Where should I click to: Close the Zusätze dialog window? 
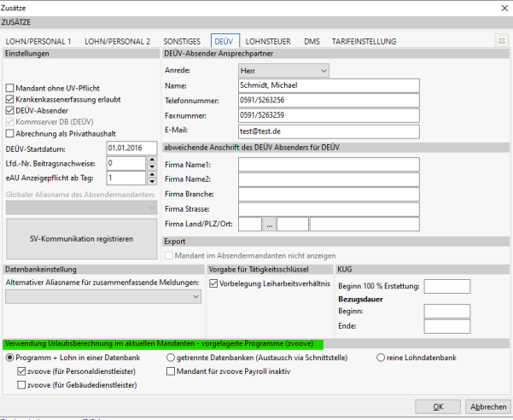(x=504, y=8)
